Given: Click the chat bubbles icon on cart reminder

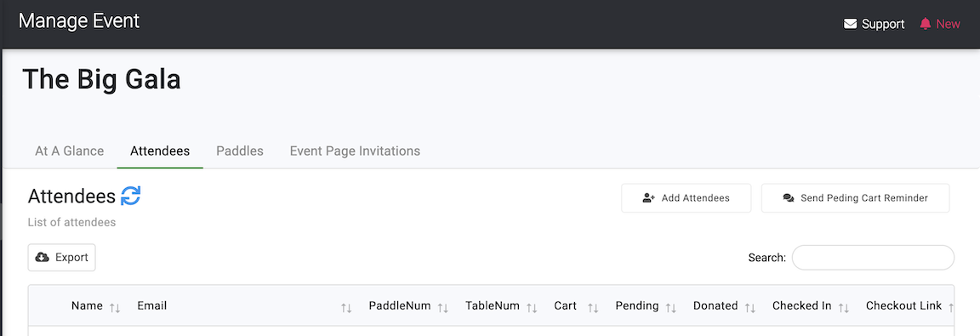Looking at the screenshot, I should click(789, 198).
